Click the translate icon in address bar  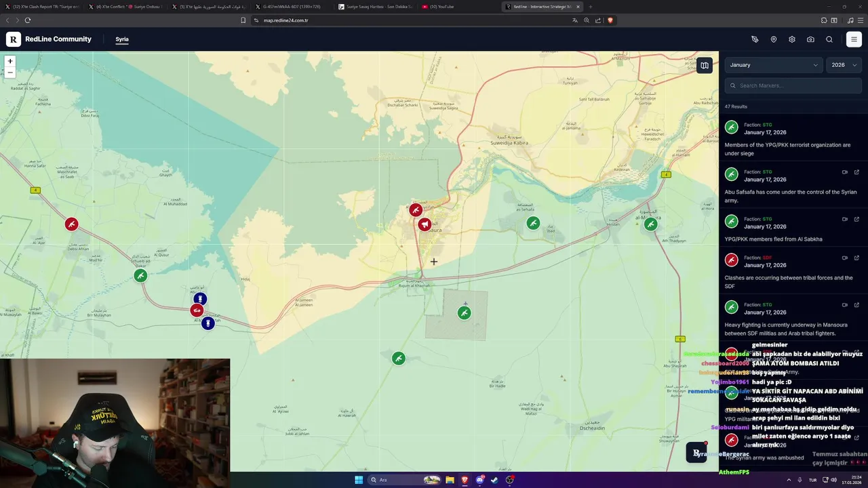(x=575, y=20)
